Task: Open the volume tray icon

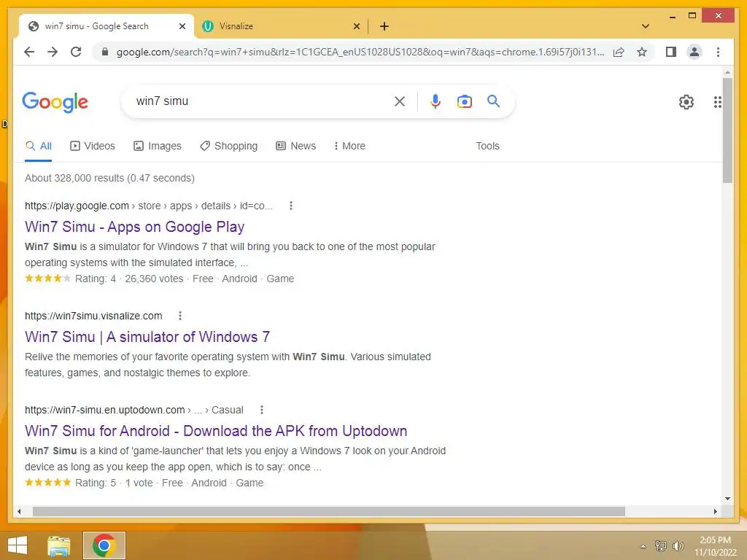Action: click(678, 545)
